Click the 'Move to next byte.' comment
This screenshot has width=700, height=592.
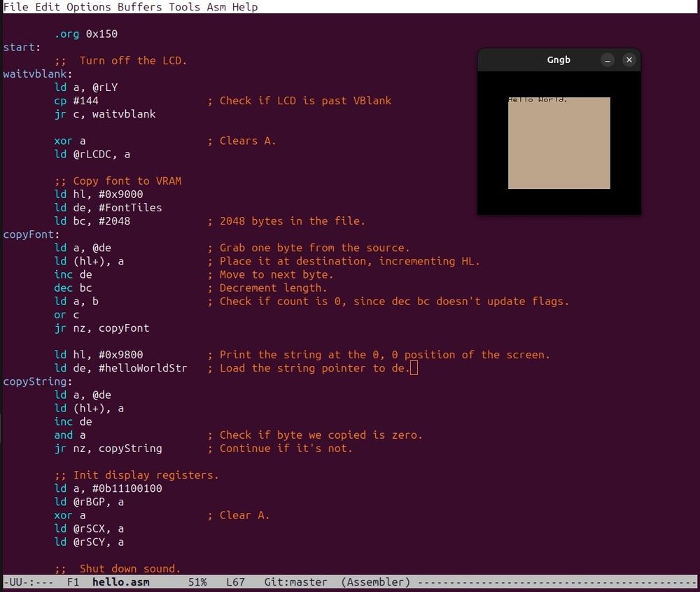270,275
